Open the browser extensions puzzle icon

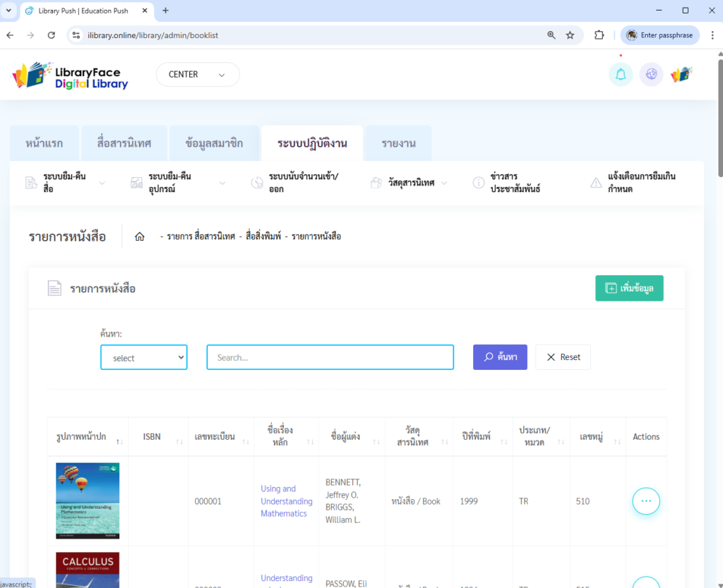(x=599, y=35)
